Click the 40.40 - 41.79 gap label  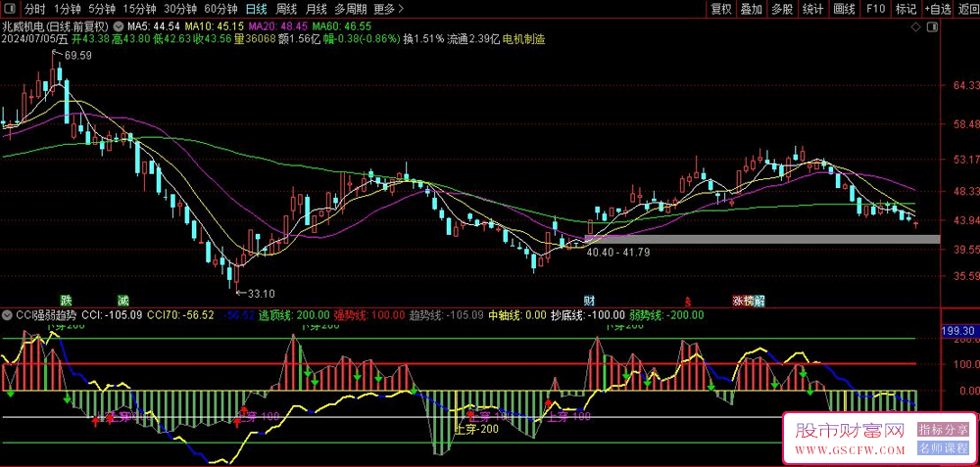tap(618, 253)
